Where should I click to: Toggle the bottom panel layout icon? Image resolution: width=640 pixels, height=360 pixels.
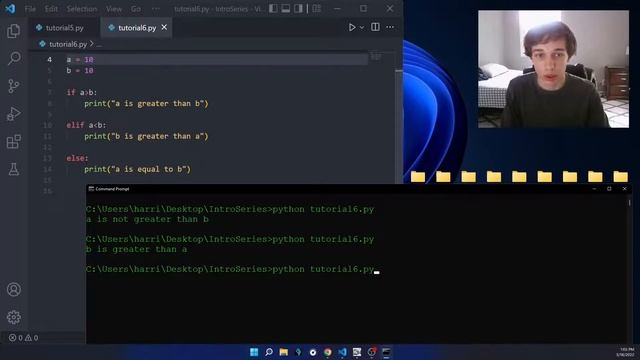coord(286,8)
